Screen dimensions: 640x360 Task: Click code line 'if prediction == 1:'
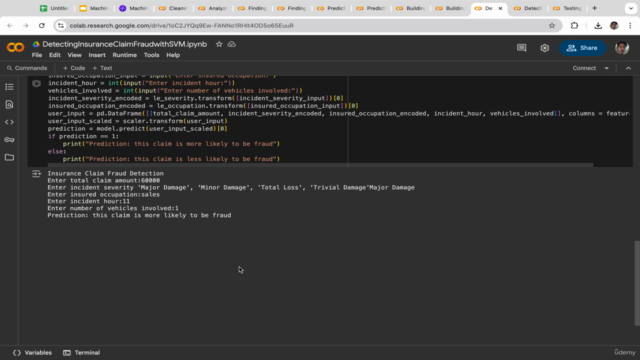click(x=83, y=136)
